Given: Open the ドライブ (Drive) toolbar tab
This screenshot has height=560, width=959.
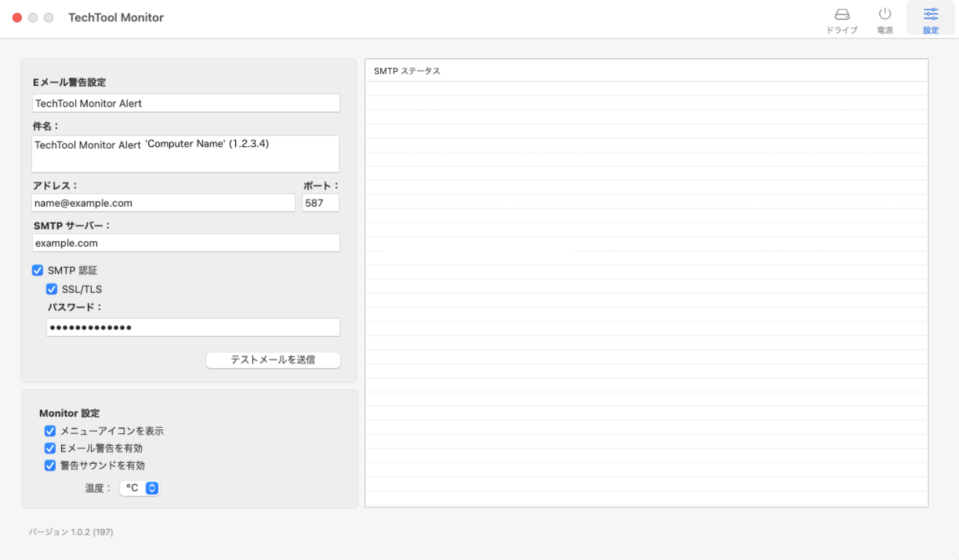Looking at the screenshot, I should [x=842, y=21].
